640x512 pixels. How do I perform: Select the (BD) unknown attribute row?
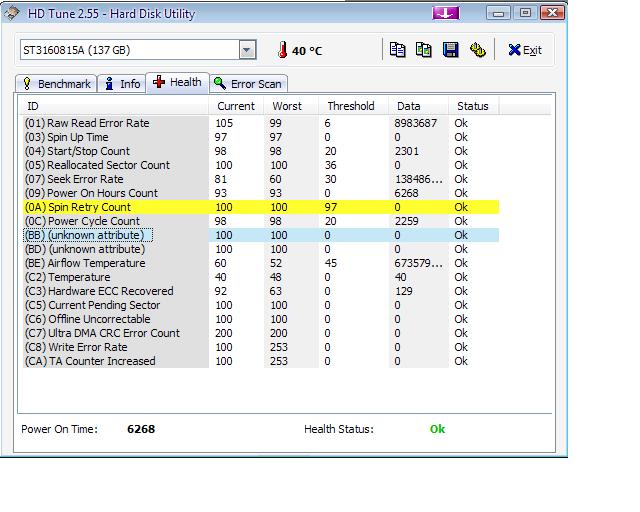(x=261, y=249)
